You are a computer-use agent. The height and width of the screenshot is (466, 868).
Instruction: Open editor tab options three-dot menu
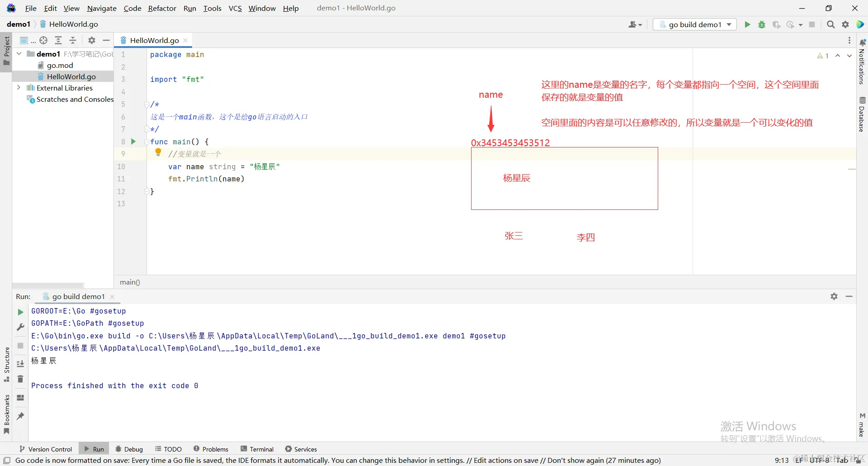point(849,40)
